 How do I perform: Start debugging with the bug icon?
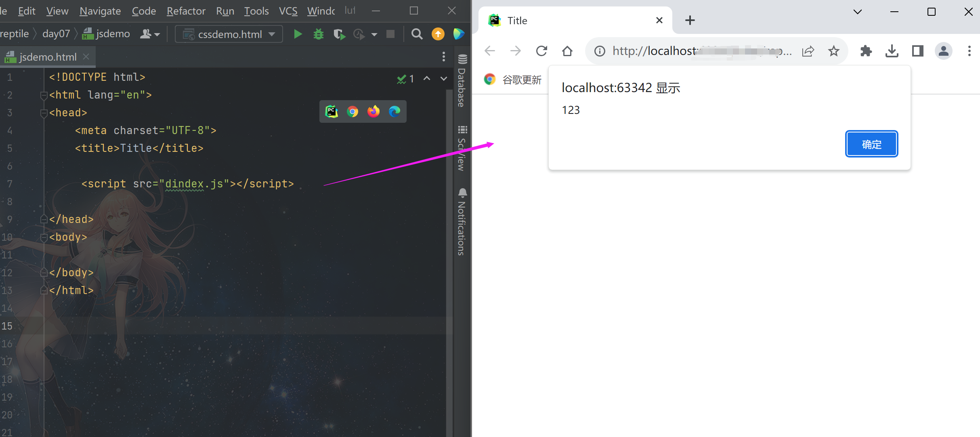[319, 34]
